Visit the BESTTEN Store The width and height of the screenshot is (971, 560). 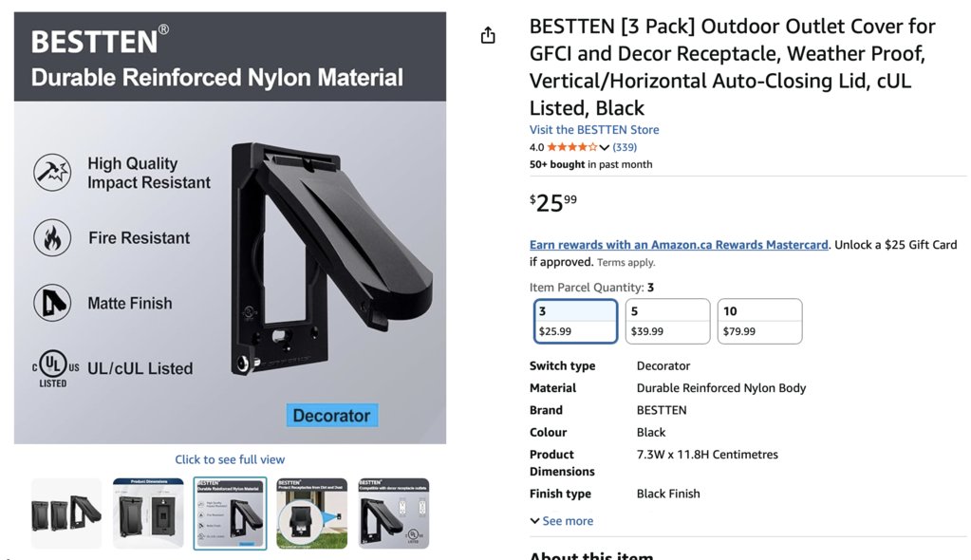click(x=594, y=130)
